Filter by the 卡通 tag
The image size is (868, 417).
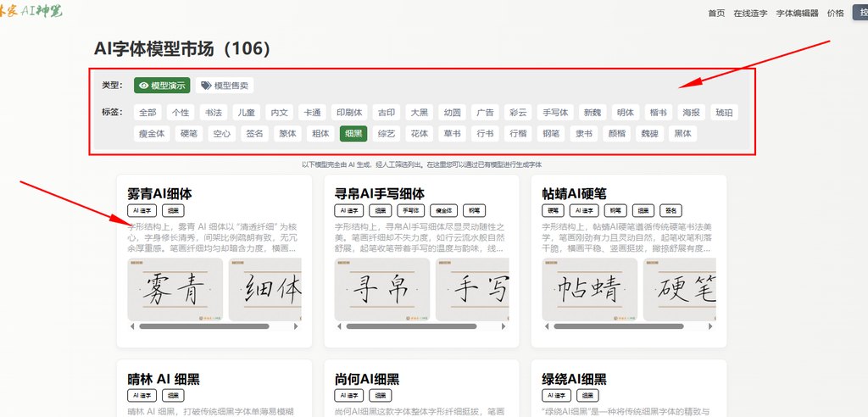[312, 113]
